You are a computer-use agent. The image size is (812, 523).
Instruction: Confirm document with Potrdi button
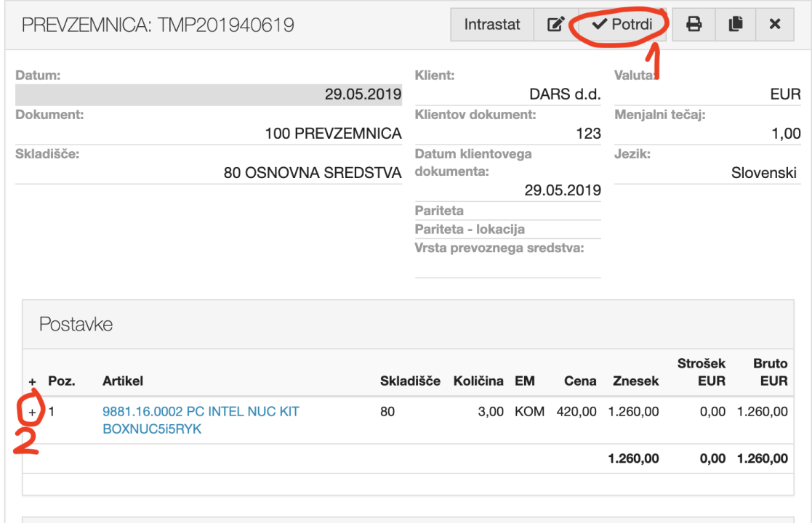(619, 25)
